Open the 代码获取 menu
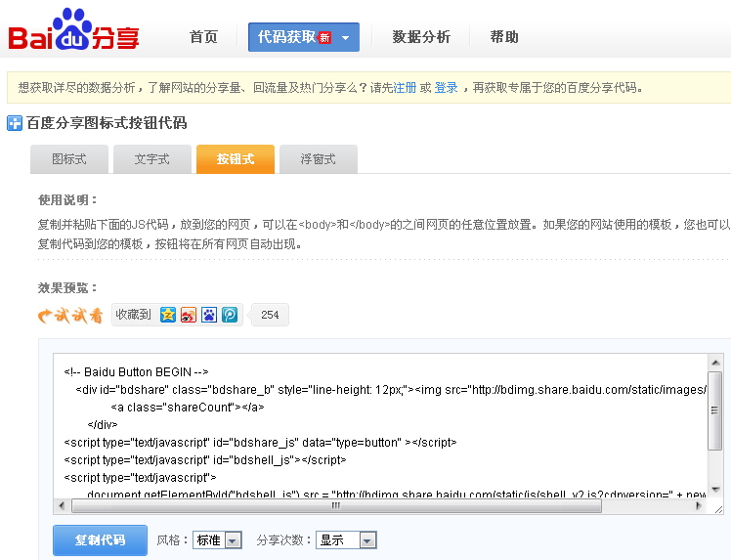The image size is (731, 560). [x=304, y=37]
